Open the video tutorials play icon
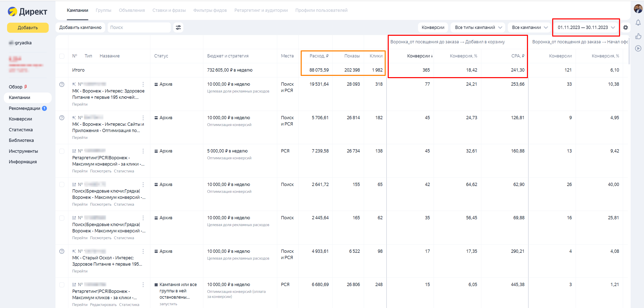 pos(638,48)
